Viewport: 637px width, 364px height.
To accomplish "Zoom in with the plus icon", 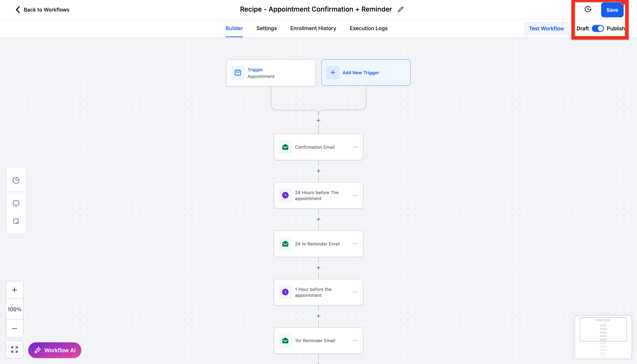I will 14,290.
